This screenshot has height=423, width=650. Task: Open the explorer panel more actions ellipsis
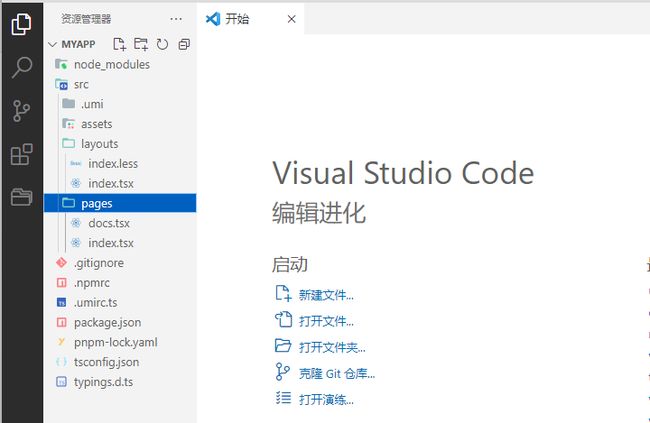tap(176, 19)
